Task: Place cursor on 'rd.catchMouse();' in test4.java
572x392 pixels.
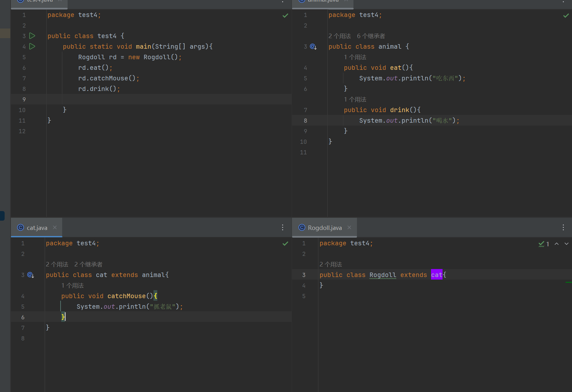Action: pyautogui.click(x=109, y=78)
